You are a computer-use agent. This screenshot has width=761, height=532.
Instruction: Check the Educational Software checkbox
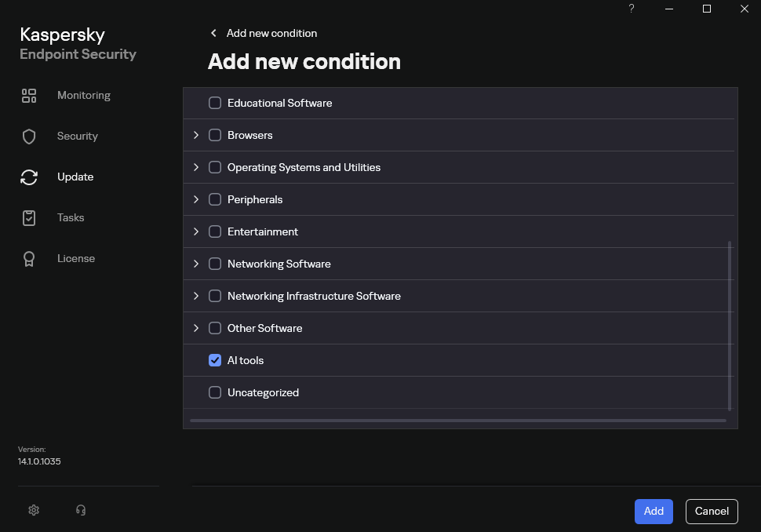click(214, 103)
